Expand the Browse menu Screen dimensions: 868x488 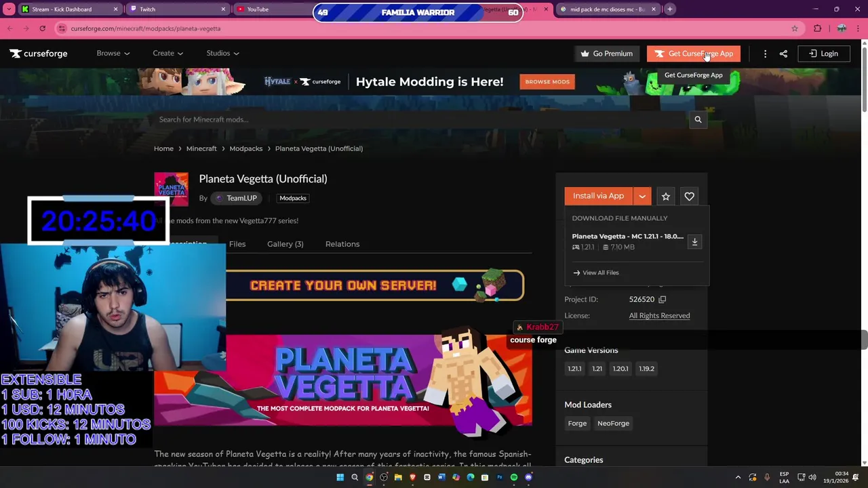tap(113, 53)
